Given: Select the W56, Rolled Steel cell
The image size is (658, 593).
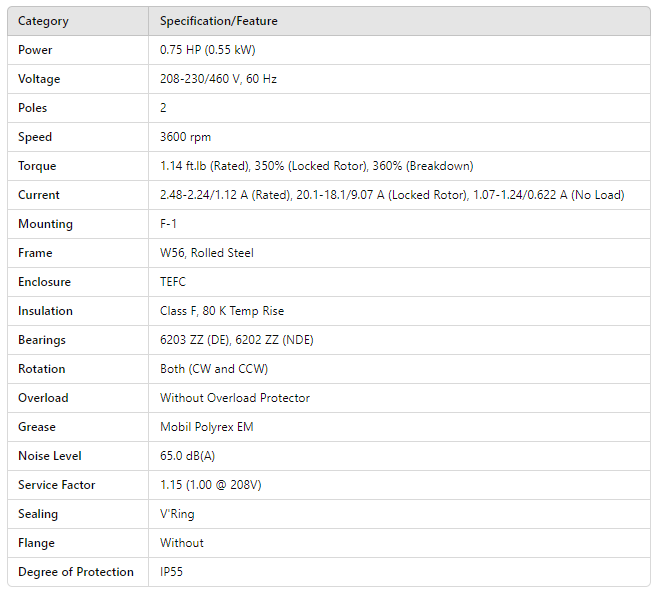Looking at the screenshot, I should (207, 253).
